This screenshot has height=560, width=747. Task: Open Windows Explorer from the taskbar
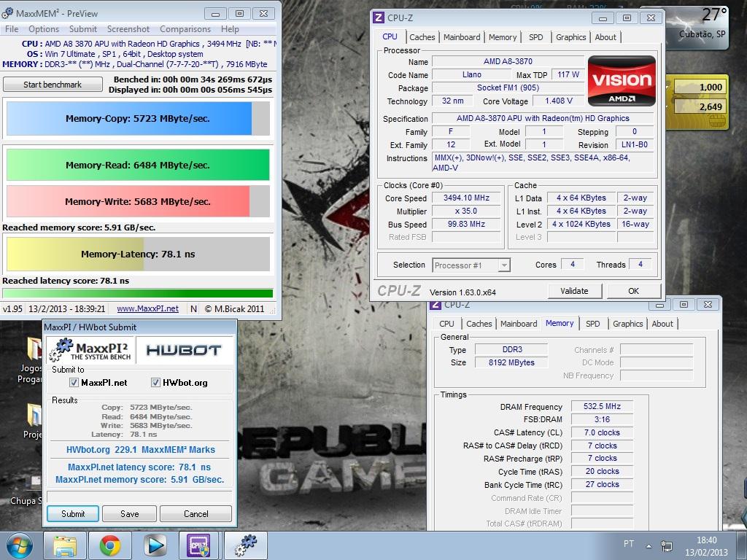click(x=65, y=545)
